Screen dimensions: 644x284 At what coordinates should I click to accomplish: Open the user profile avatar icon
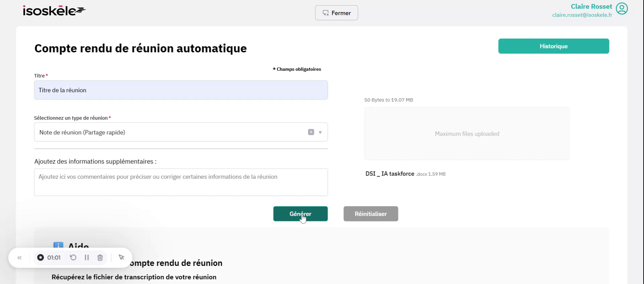click(x=622, y=9)
